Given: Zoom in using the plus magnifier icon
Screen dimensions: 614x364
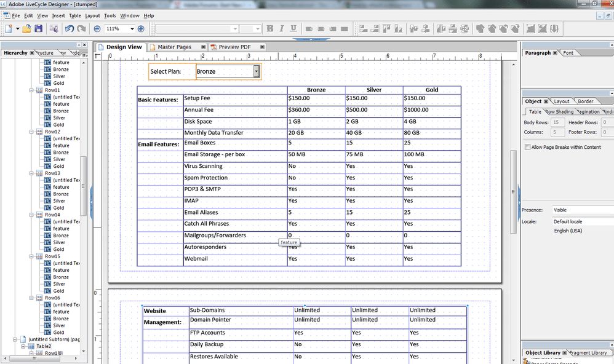Looking at the screenshot, I should [141, 28].
